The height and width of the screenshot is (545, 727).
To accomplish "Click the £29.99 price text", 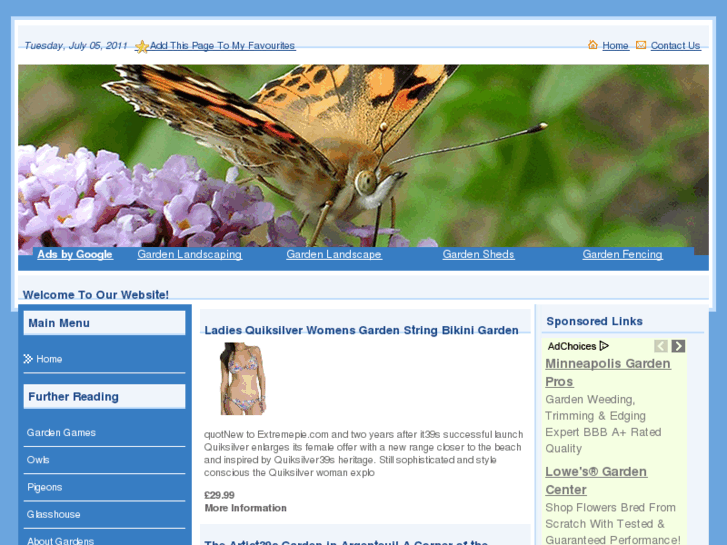I will [x=219, y=495].
